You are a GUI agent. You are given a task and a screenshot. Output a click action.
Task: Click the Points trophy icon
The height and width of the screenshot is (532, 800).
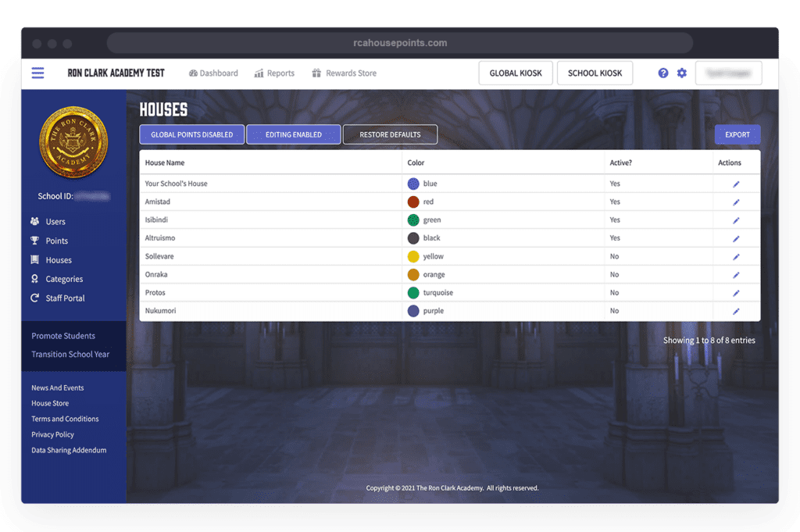(36, 241)
